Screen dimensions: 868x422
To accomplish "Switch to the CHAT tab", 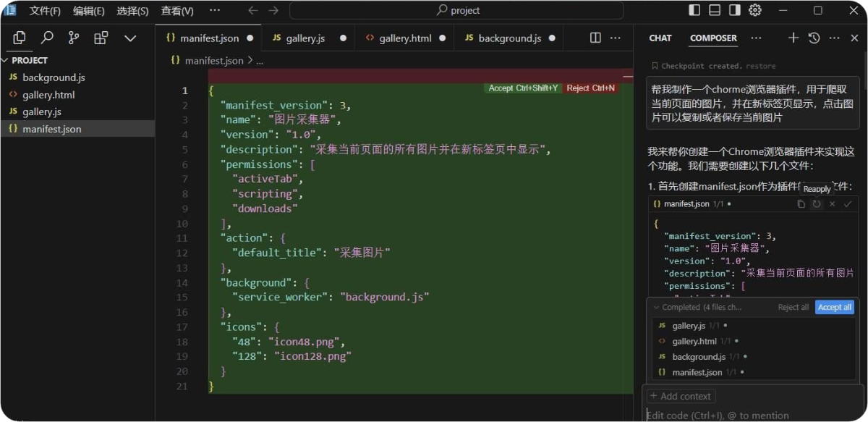I will click(660, 38).
